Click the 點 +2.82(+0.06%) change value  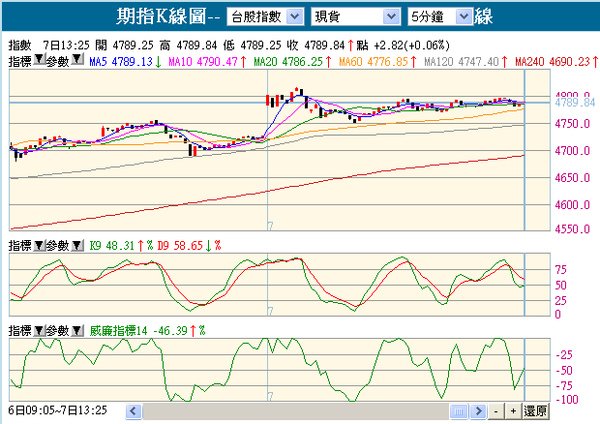[x=403, y=46]
